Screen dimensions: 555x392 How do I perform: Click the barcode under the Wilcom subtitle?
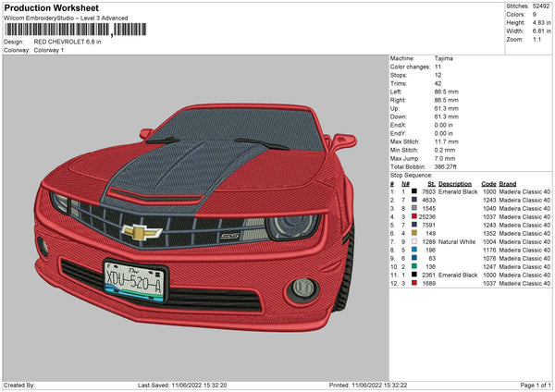point(75,30)
